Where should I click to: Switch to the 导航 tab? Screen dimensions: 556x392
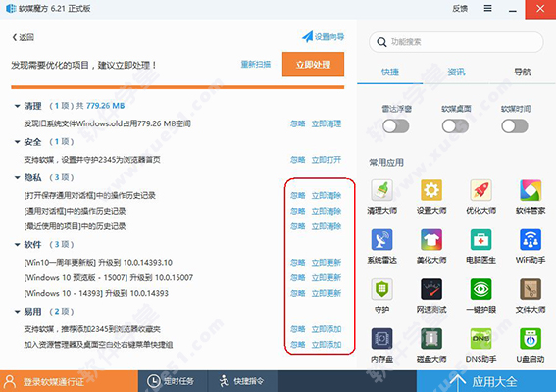(x=523, y=73)
